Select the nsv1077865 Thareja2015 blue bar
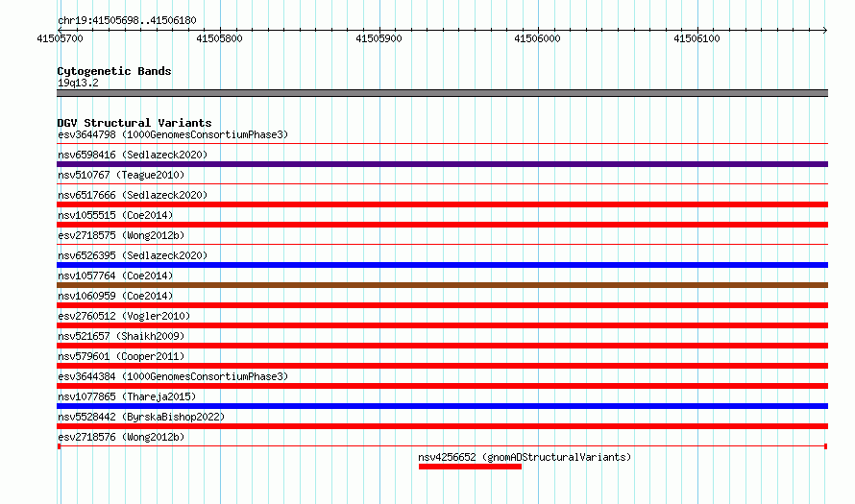Viewport: 855px width, 504px height. point(442,406)
